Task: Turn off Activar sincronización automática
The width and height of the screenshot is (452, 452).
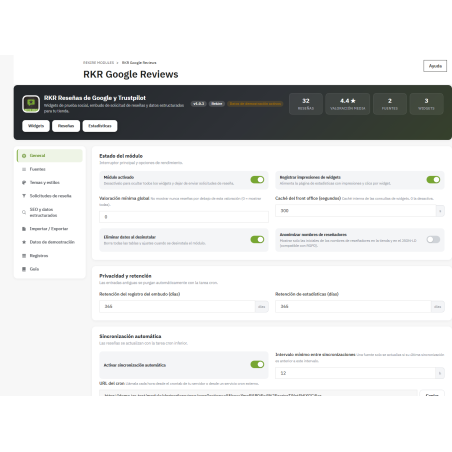Action: [257, 364]
